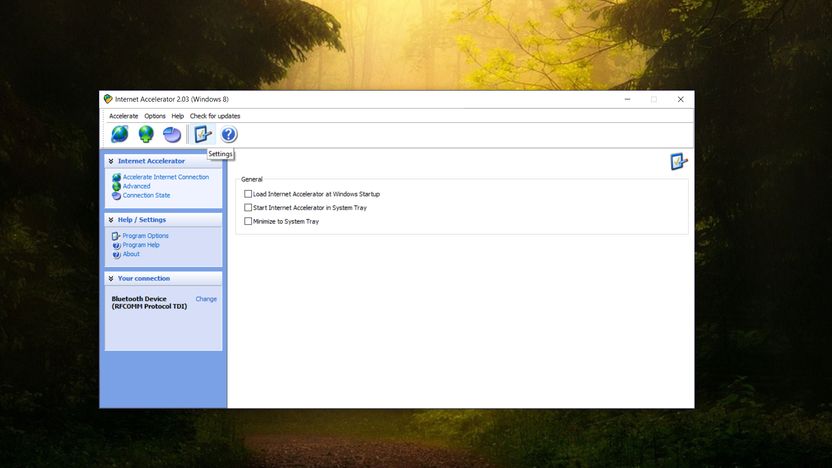The image size is (832, 468).
Task: Click the blue globe Accelerate toolbar icon
Action: 120,134
